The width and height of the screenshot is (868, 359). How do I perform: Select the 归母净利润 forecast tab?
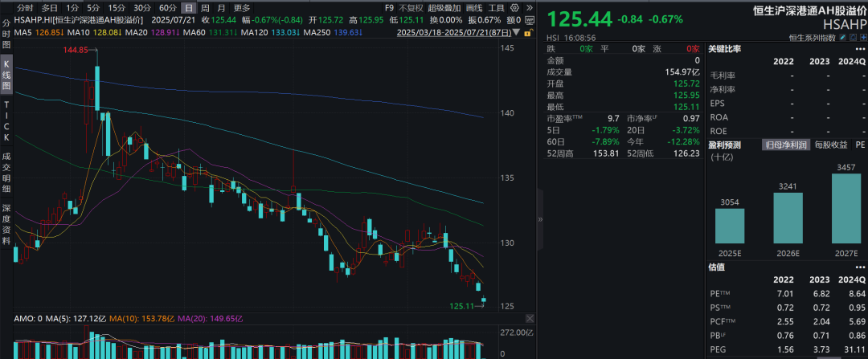[x=786, y=145]
